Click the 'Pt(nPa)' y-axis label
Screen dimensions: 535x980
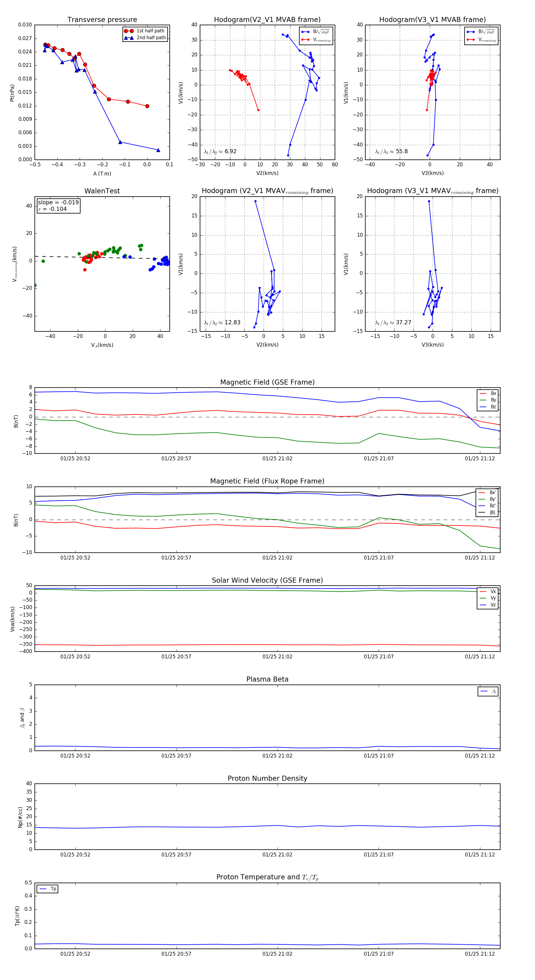click(x=12, y=93)
